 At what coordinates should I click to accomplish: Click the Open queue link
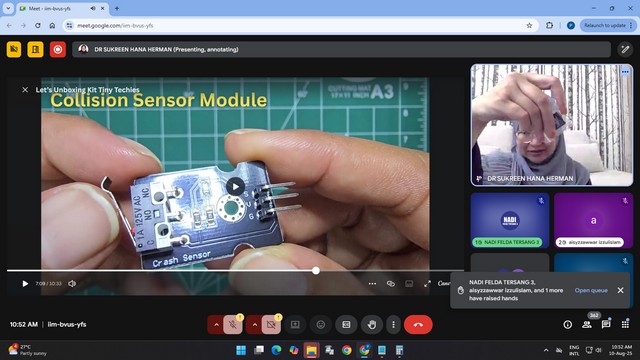pos(591,290)
